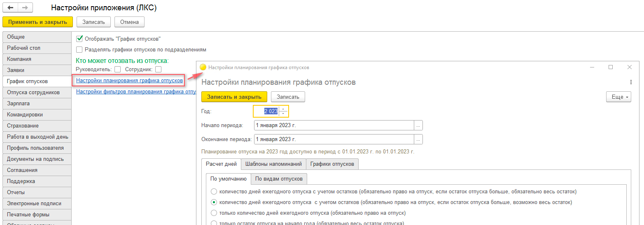This screenshot has height=225, width=644.
Task: Tick the Сотрудник checkbox
Action: pos(158,70)
